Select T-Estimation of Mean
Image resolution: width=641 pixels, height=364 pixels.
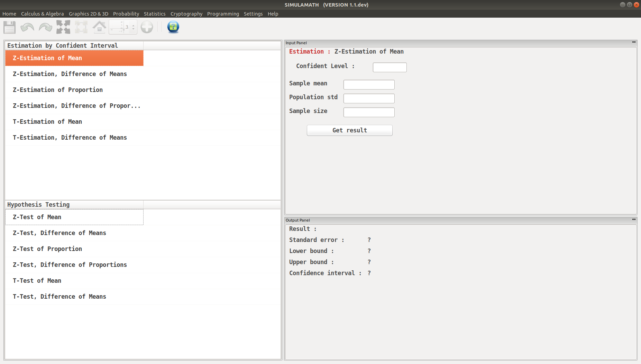click(x=74, y=122)
